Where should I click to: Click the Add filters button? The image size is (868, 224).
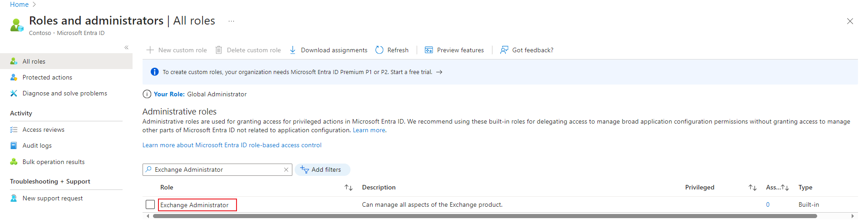coord(322,169)
